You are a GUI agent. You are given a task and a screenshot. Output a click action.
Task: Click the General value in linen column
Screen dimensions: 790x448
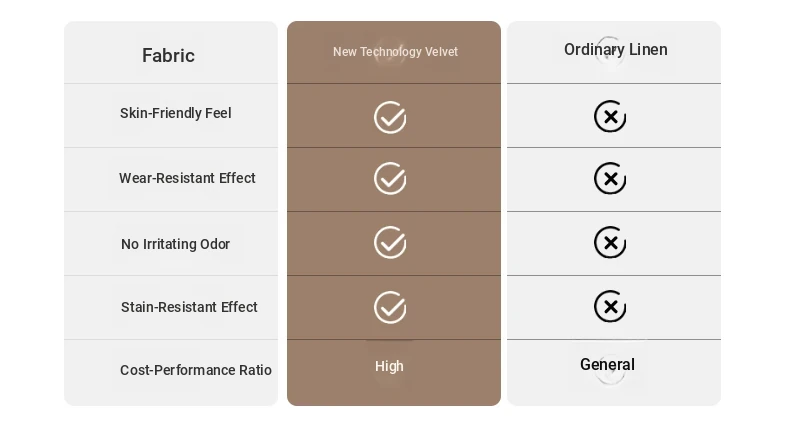[x=607, y=364]
